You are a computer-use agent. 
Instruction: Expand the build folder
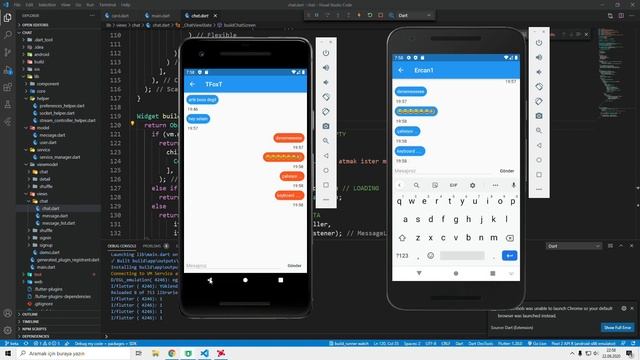coord(39,62)
